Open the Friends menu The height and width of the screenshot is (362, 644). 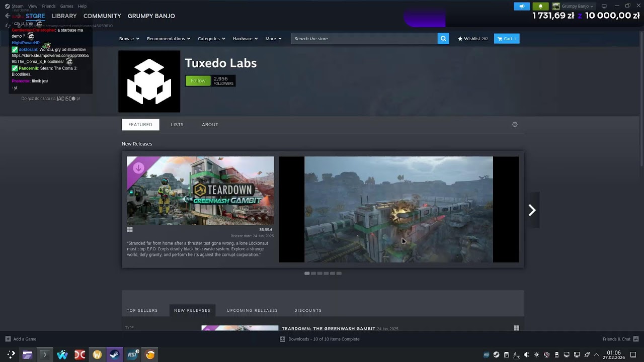click(x=49, y=6)
